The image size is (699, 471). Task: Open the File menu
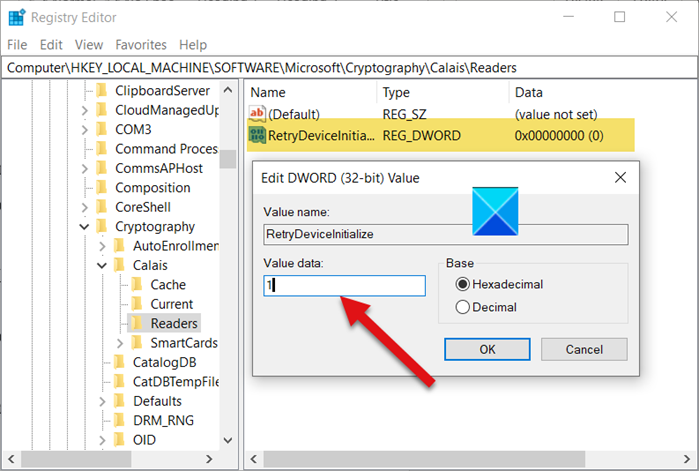point(17,45)
